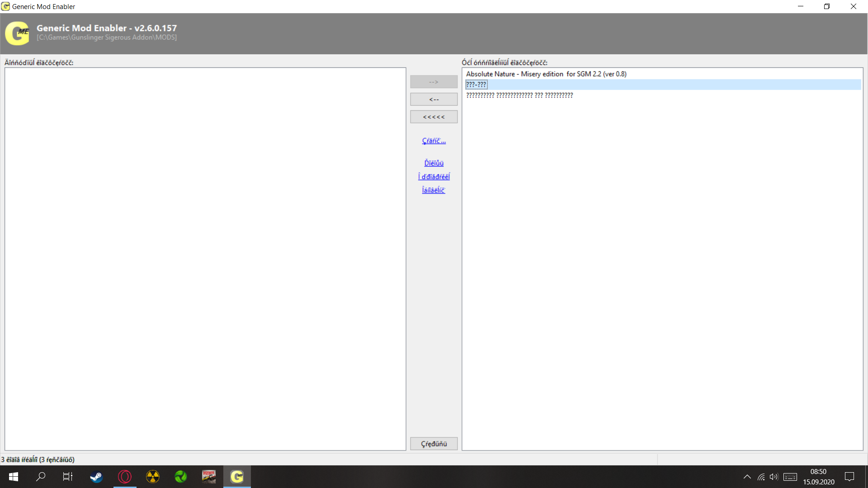
Task: Click the last link in middle column
Action: pos(434,190)
